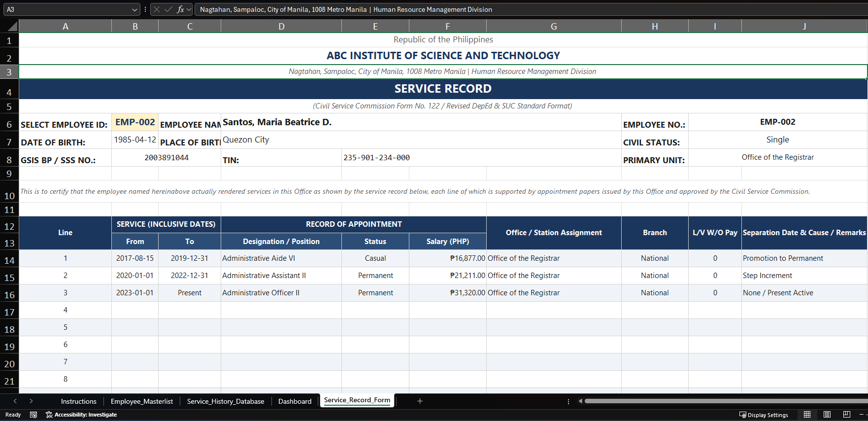The width and height of the screenshot is (868, 421).
Task: Switch to Page Layout view icon
Action: pyautogui.click(x=827, y=415)
